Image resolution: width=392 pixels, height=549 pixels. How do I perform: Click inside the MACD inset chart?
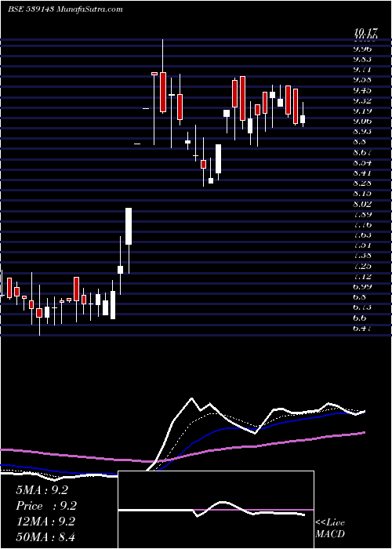216,510
